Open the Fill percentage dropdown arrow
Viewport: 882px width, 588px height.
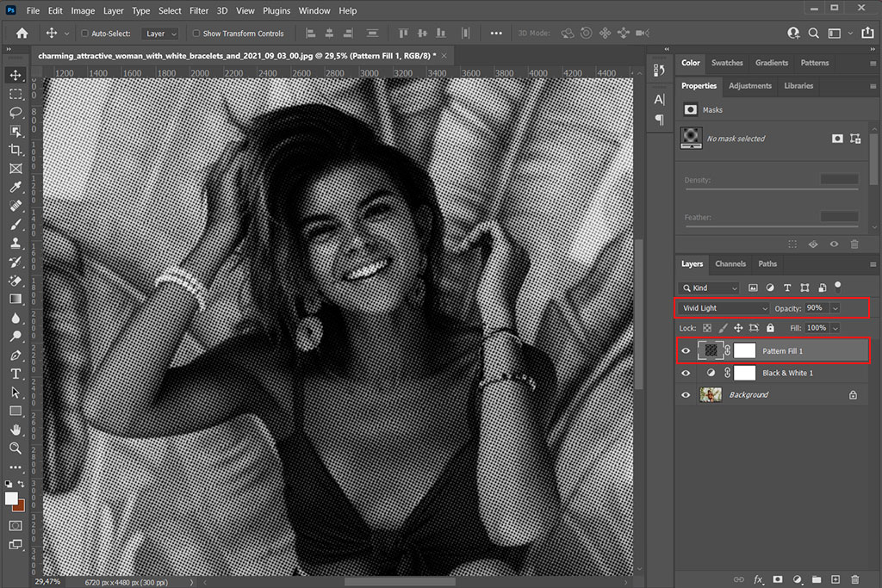pos(835,328)
